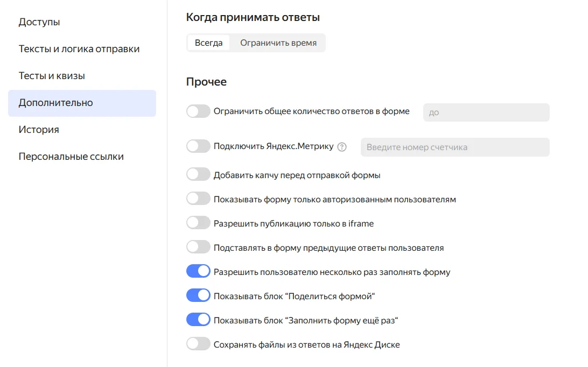This screenshot has height=367, width=588.
Task: Turn on 'Добавить капчу перед отправкой формы'
Action: 198,174
